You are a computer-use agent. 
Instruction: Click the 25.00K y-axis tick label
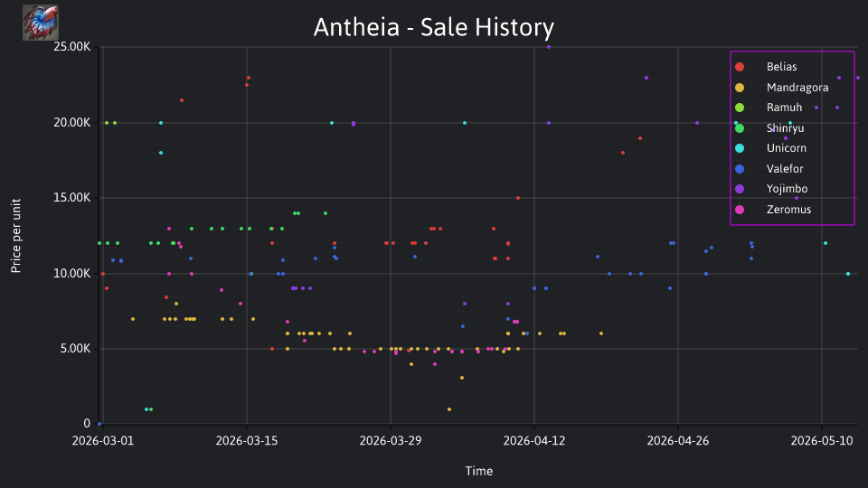[x=72, y=47]
